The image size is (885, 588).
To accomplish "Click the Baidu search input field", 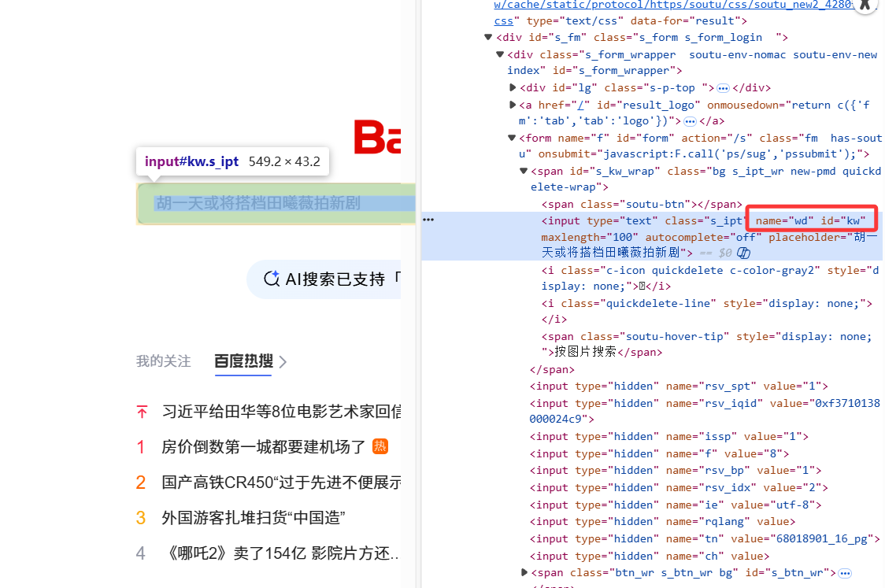I will (x=276, y=204).
